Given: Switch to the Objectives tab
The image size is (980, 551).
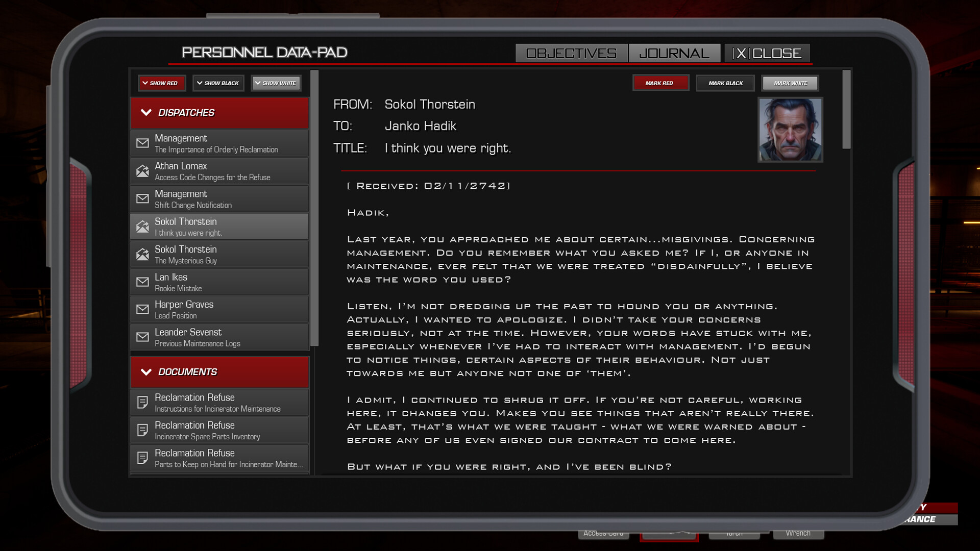Looking at the screenshot, I should pyautogui.click(x=572, y=53).
